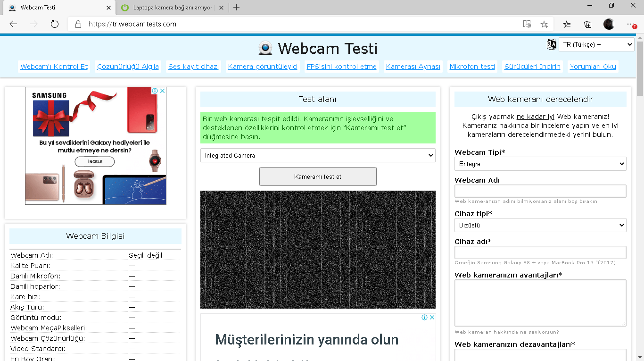Open the Sürücüleri İndirin link
The width and height of the screenshot is (644, 361).
pos(532,67)
